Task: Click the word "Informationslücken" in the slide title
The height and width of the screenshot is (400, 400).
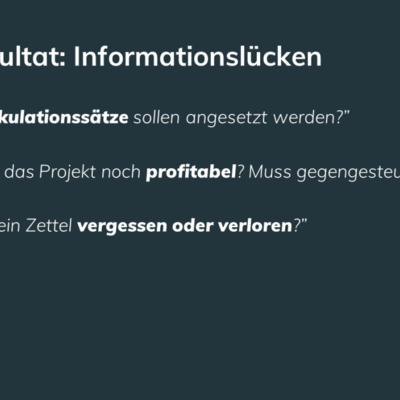Action: (198, 57)
